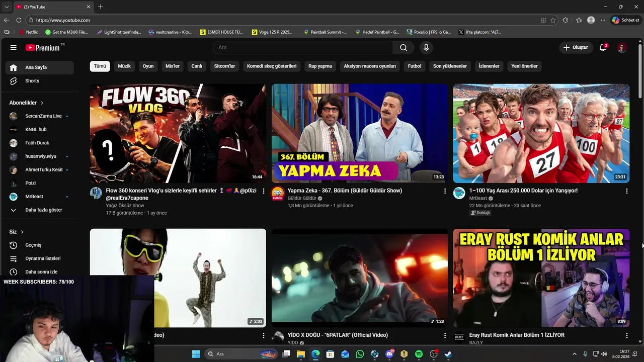Play the Flow 360 Vlog thumbnail
The height and width of the screenshot is (362, 644).
coord(178,133)
